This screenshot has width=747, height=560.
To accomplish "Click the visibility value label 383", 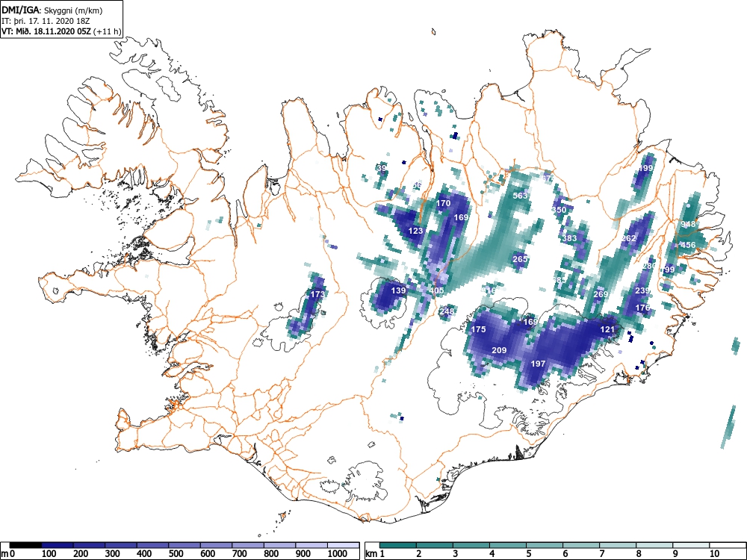I will [569, 238].
